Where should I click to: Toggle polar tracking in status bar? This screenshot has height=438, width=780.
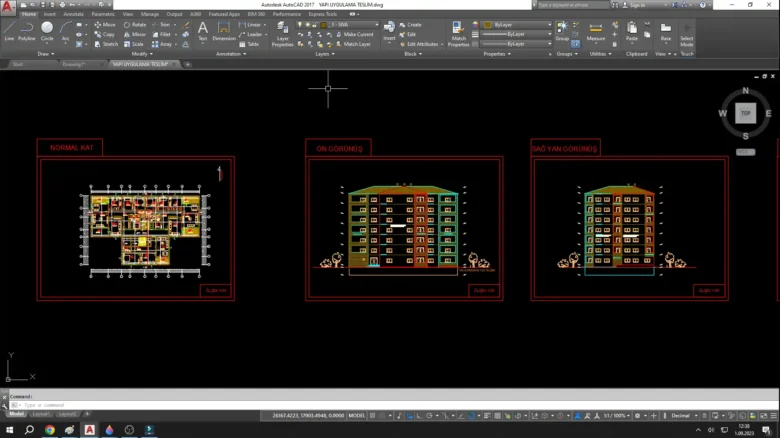click(429, 416)
